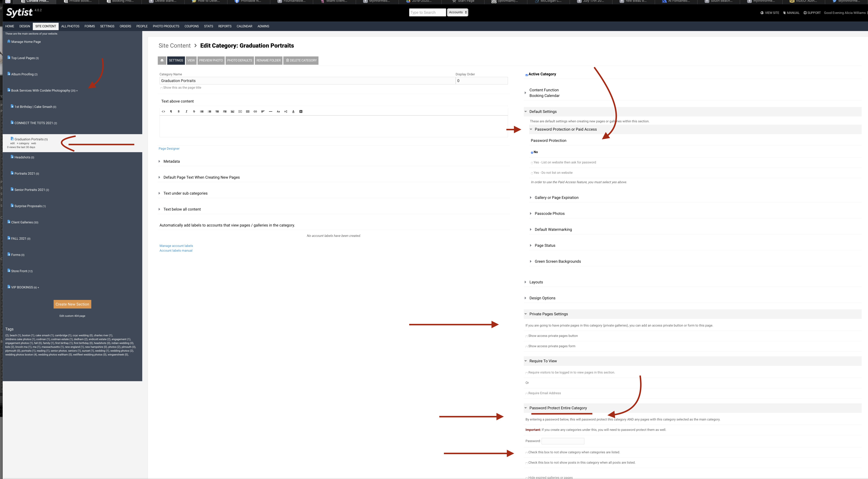Select 'Yes - Do not list on website'
Image resolution: width=868 pixels, height=479 pixels.
coord(532,173)
